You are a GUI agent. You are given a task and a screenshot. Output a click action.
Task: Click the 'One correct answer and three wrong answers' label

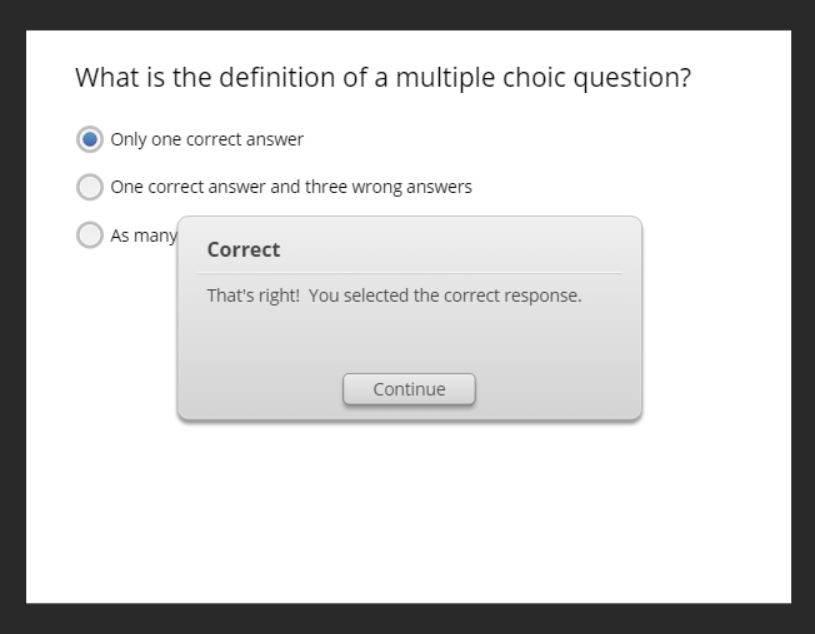[291, 187]
